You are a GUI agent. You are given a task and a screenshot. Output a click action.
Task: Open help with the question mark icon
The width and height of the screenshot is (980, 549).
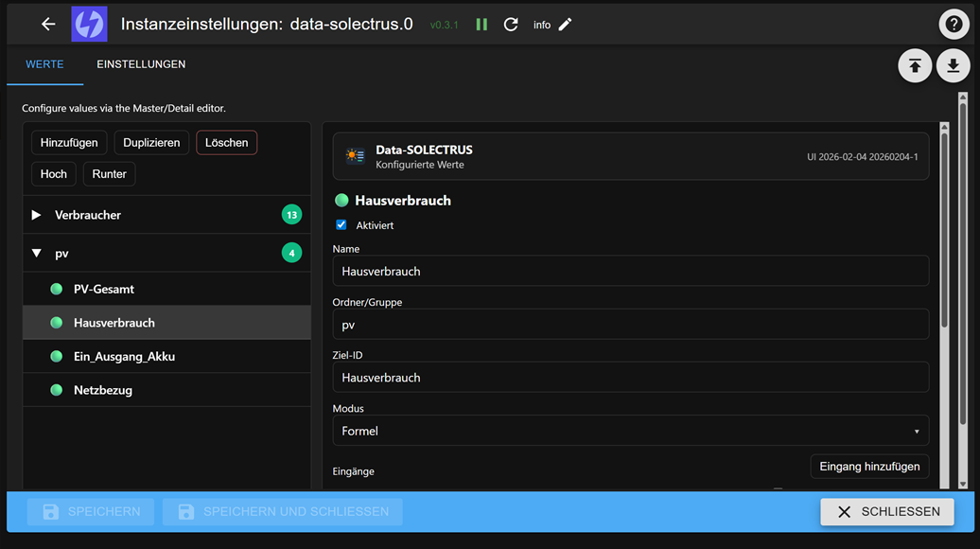click(x=954, y=25)
